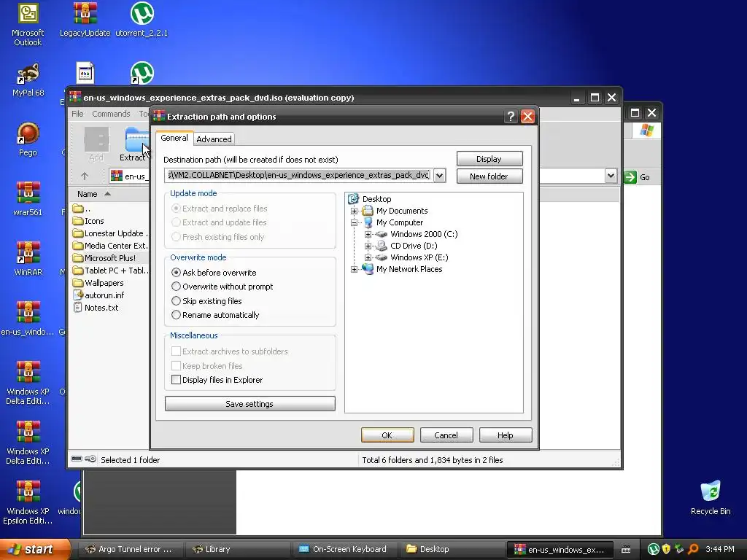This screenshot has height=560, width=747.
Task: Click the help question mark in dialog title bar
Action: point(511,117)
